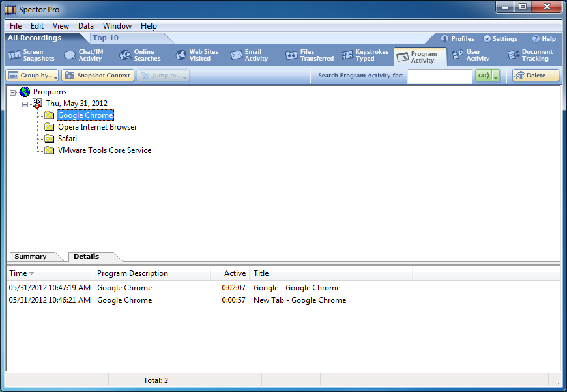Viewport: 567px width, 392px height.
Task: Switch to the Top 10 tab
Action: [106, 38]
